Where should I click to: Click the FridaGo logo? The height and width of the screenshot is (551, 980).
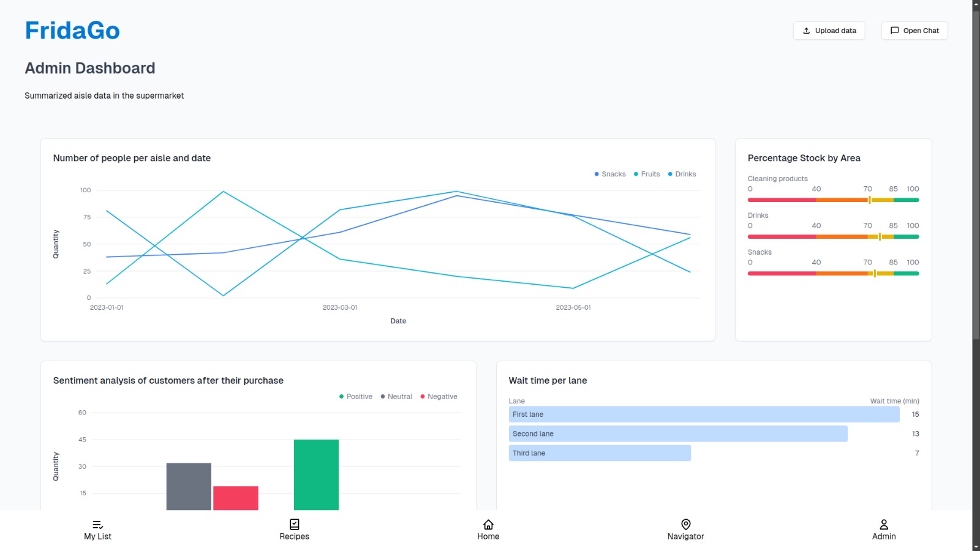click(x=72, y=31)
